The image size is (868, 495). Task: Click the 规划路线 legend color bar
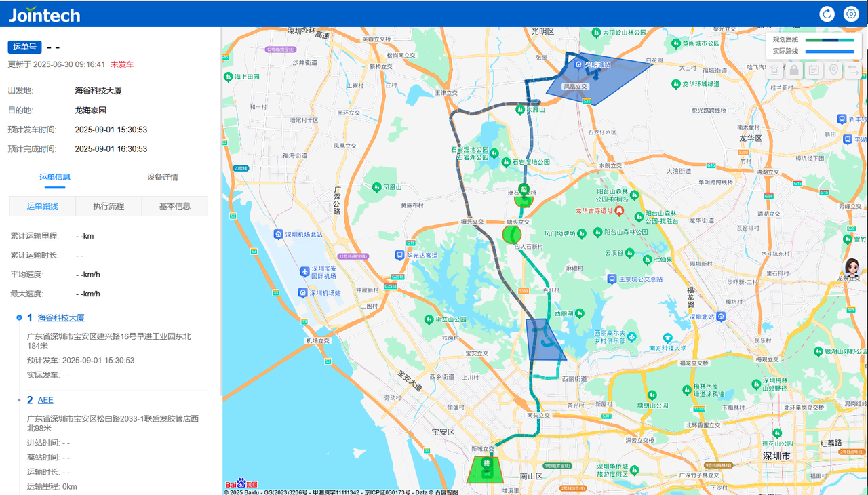(829, 40)
